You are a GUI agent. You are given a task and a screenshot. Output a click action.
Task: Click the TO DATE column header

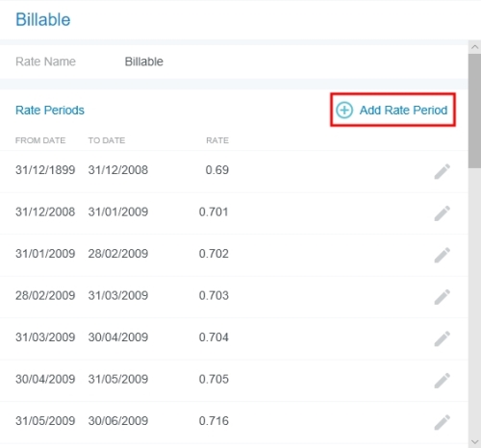click(x=107, y=140)
